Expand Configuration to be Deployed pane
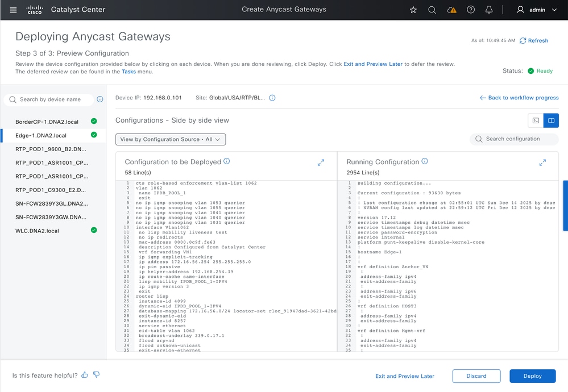 (x=321, y=163)
